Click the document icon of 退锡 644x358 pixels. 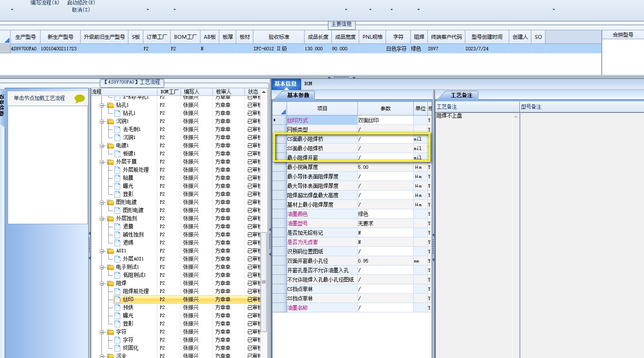pyautogui.click(x=117, y=243)
